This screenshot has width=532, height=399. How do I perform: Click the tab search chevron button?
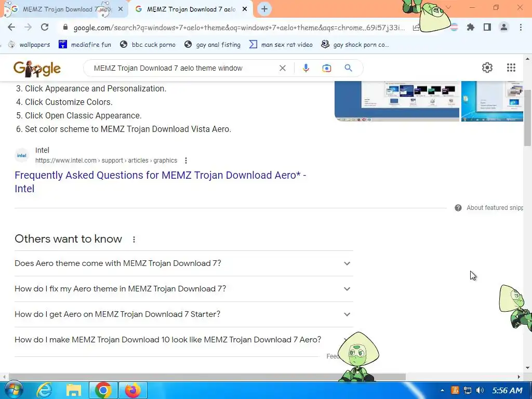coord(448,7)
